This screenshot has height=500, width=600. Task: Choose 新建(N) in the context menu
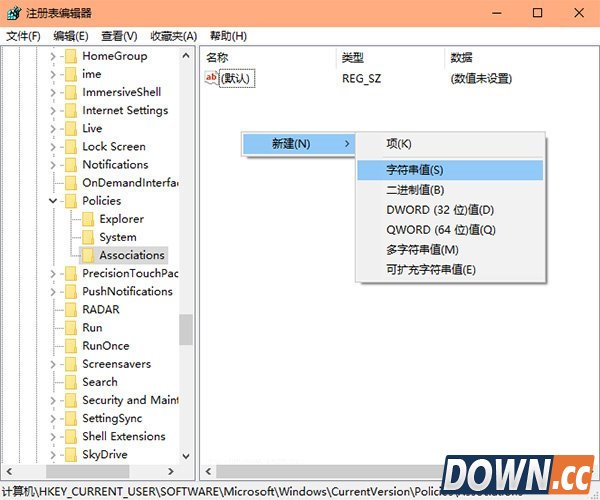tap(298, 144)
